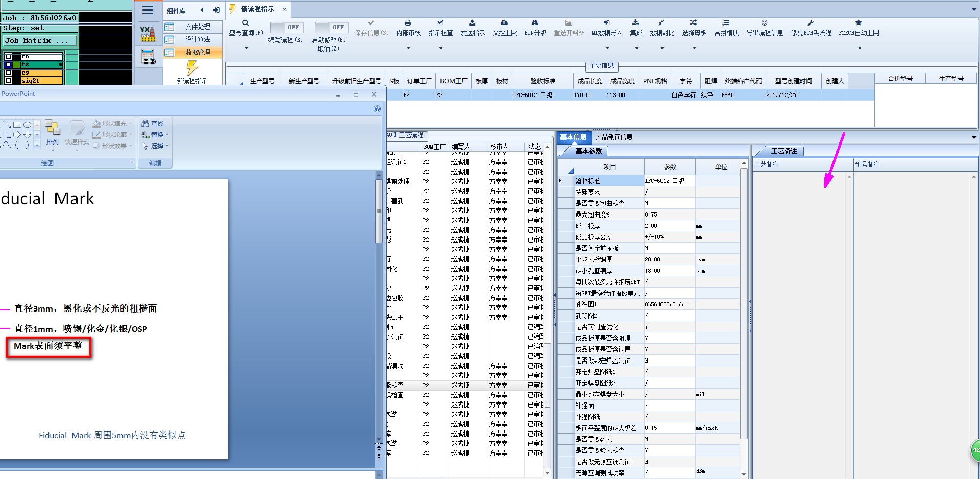Viewport: 980px width, 479px height.
Task: Check the 'ts' layer checkbox
Action: (8, 65)
